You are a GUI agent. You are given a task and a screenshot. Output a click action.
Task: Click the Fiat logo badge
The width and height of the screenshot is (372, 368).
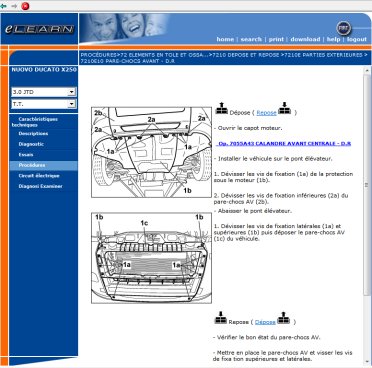[343, 28]
